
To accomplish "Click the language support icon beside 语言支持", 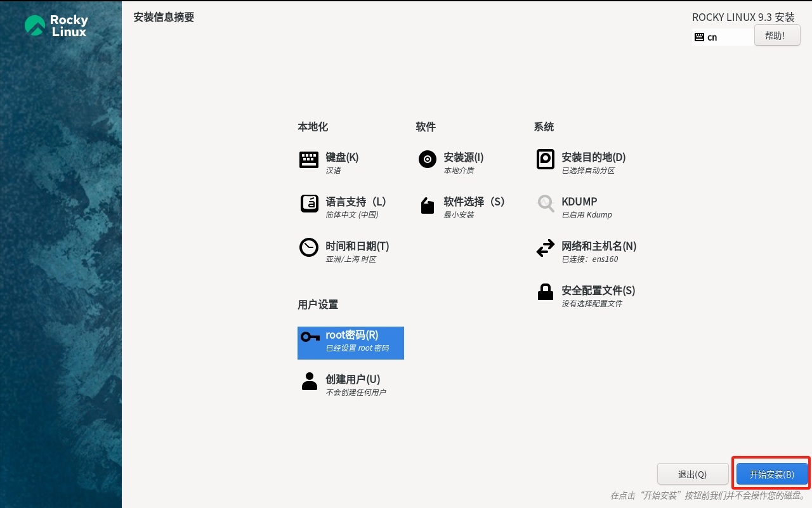I will tap(309, 204).
